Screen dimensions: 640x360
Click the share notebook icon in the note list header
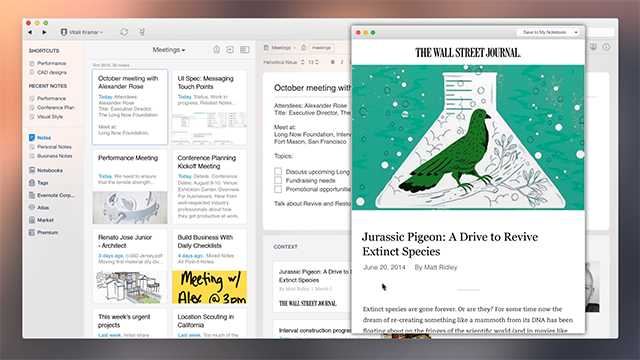(230, 49)
